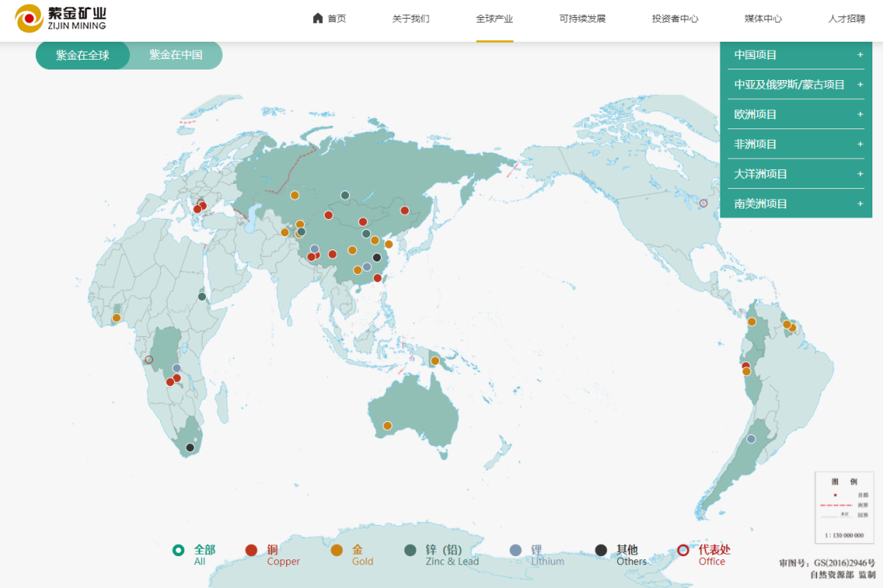Switch to 紫金在中国 tab
883x588 pixels.
176,55
